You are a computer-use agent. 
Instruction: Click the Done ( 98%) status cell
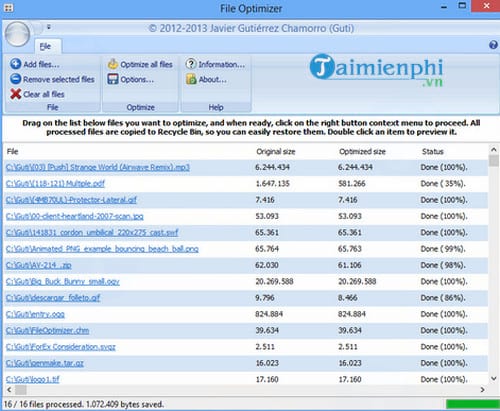click(442, 265)
